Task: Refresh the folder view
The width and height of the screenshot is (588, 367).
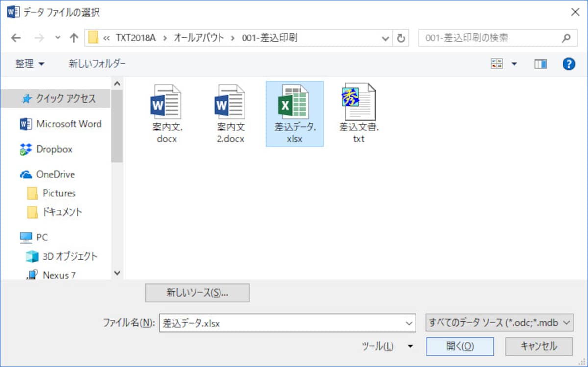Action: tap(401, 38)
